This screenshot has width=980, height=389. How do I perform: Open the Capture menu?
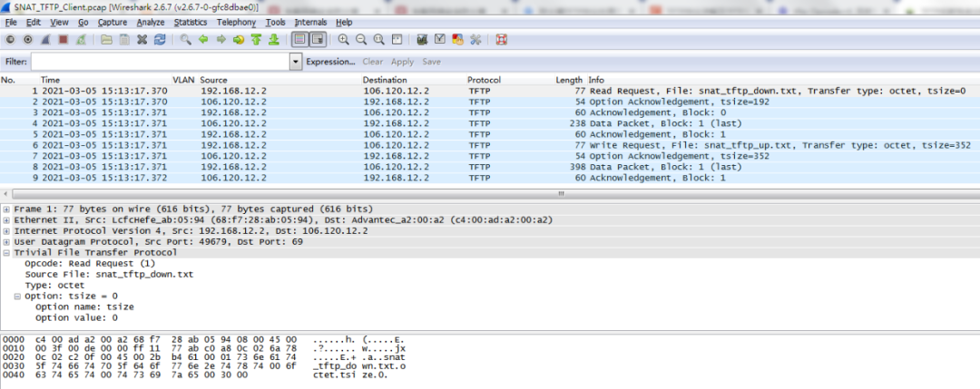(x=113, y=23)
